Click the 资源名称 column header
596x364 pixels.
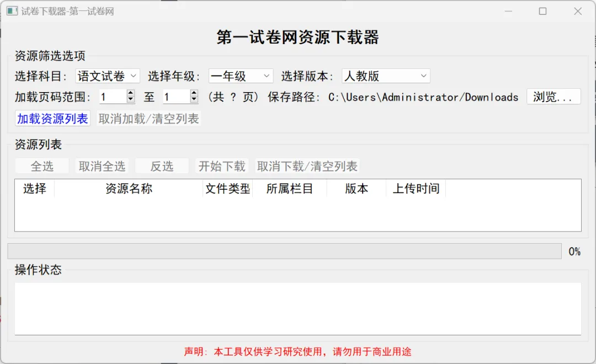pos(129,188)
